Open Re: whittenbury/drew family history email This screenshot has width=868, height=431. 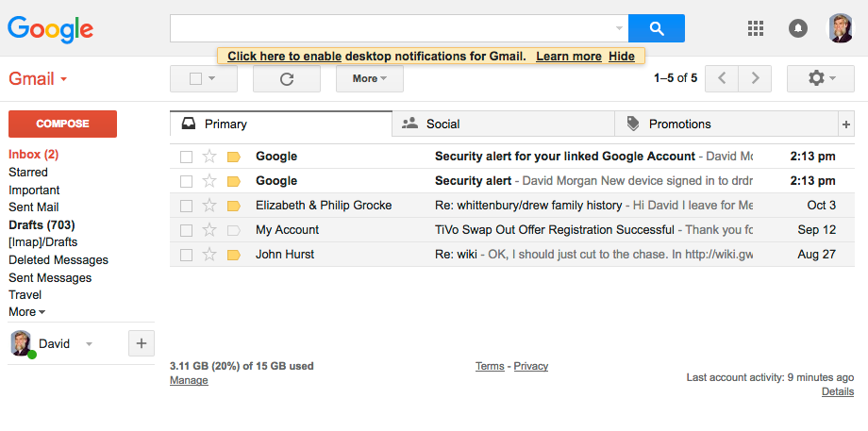[528, 206]
